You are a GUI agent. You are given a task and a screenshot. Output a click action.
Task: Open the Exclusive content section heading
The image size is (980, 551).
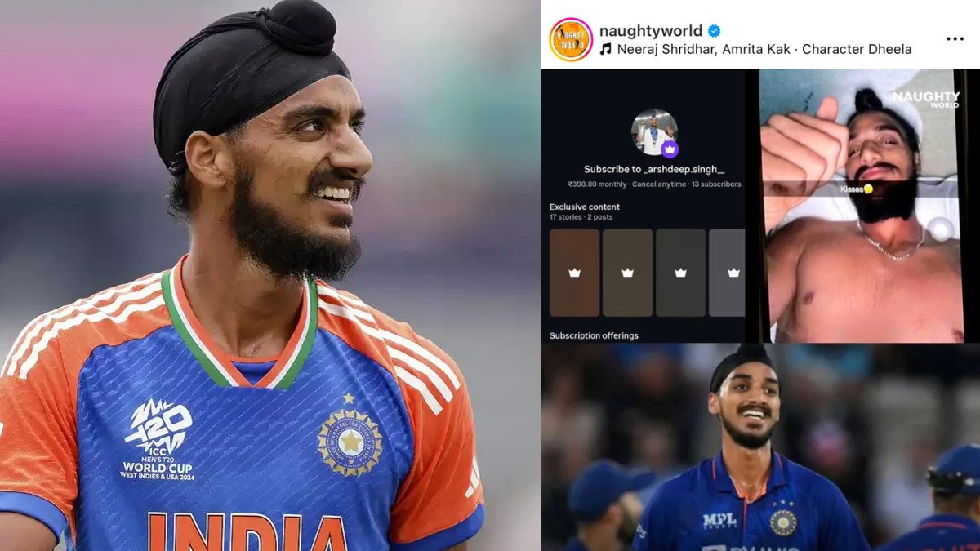coord(585,207)
